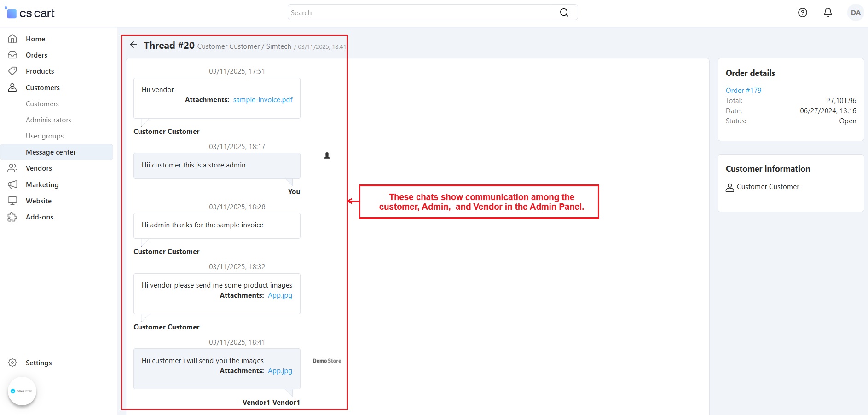The height and width of the screenshot is (415, 868).
Task: Open the Order #179 link
Action: tap(743, 91)
